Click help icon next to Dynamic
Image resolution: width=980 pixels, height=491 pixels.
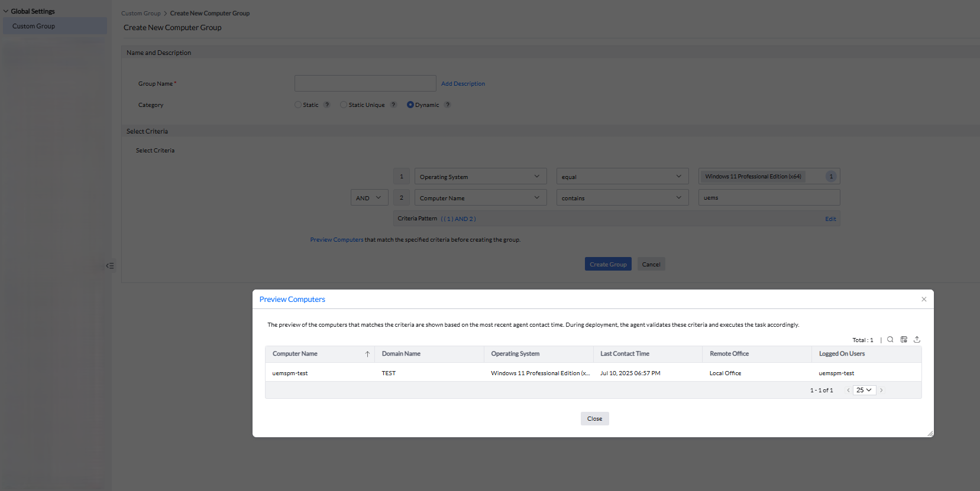pyautogui.click(x=448, y=105)
